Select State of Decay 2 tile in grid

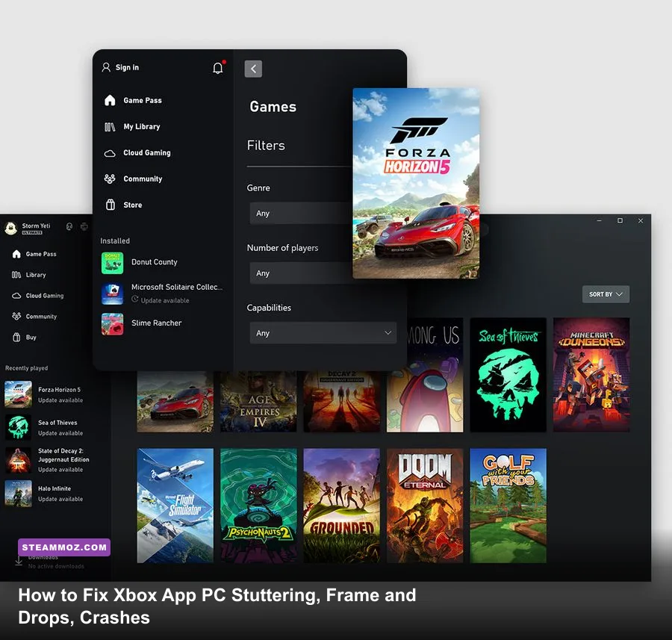(341, 402)
